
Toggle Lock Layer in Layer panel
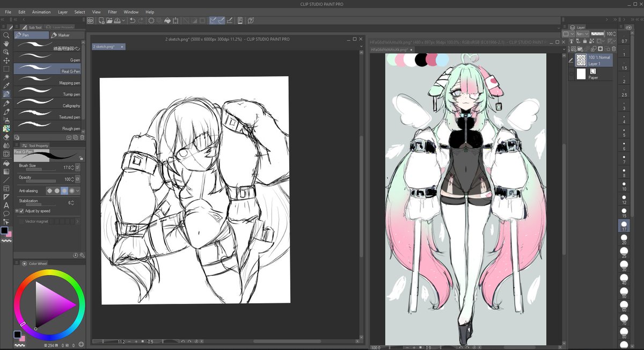click(x=585, y=41)
